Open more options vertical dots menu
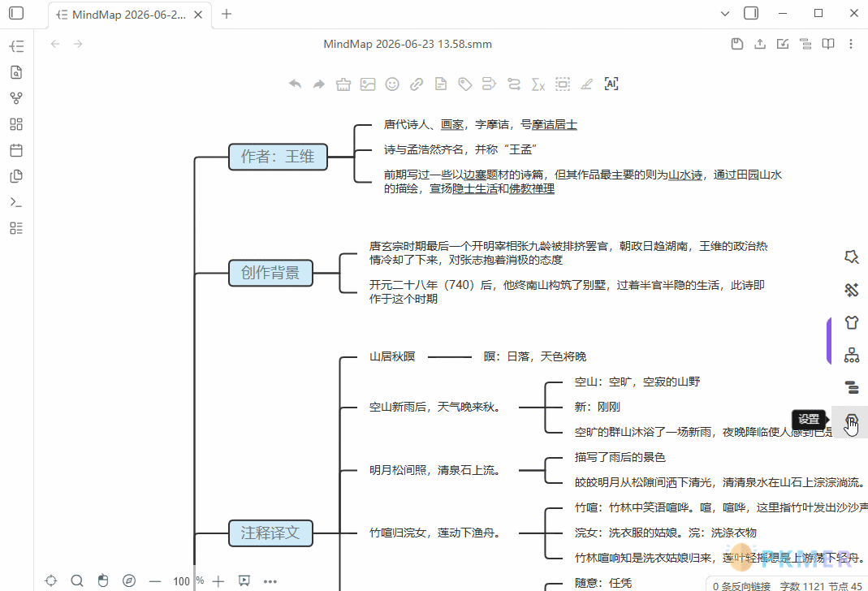The image size is (868, 591). point(851,44)
